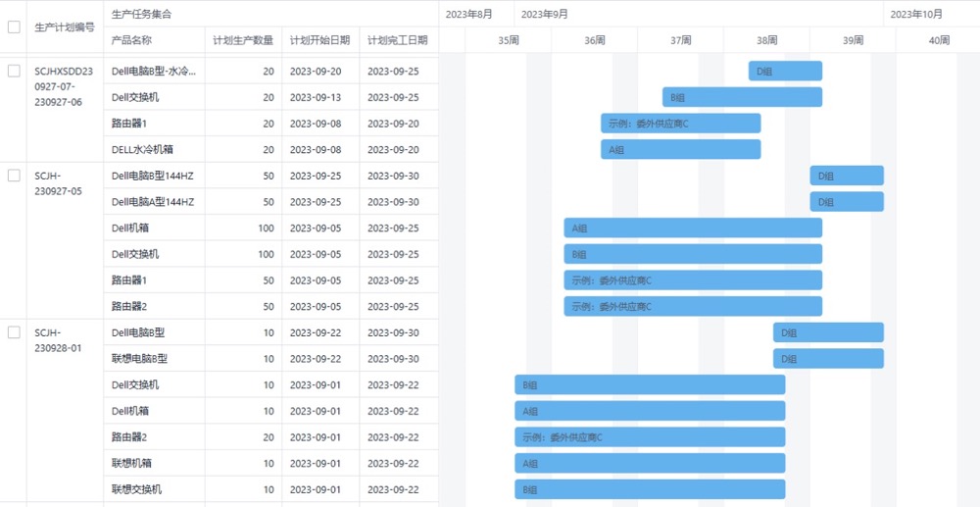Image resolution: width=980 pixels, height=507 pixels.
Task: Click the 计划完工日期 column header
Action: tap(397, 40)
